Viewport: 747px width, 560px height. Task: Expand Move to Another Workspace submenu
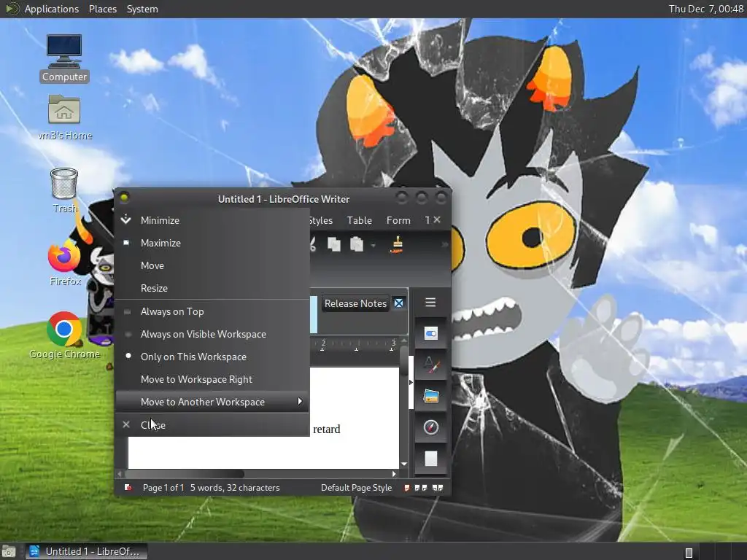(212, 402)
